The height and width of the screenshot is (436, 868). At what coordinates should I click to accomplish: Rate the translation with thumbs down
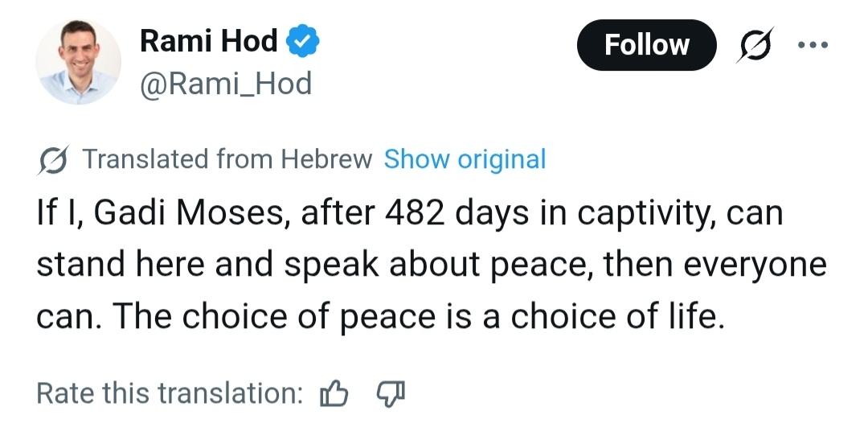[x=391, y=393]
